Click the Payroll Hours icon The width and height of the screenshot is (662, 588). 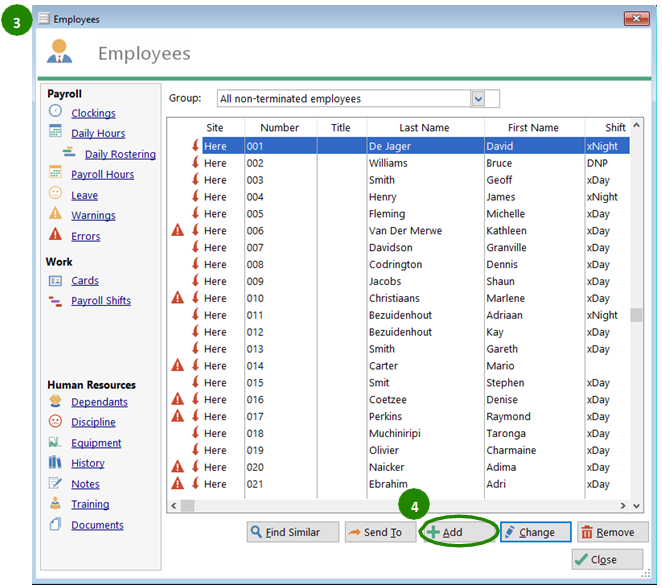55,172
